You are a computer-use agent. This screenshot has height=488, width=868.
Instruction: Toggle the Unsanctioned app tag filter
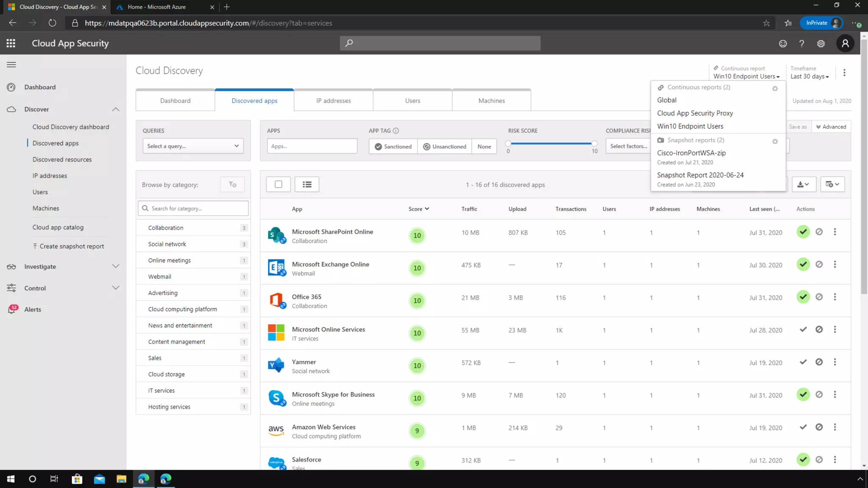444,147
